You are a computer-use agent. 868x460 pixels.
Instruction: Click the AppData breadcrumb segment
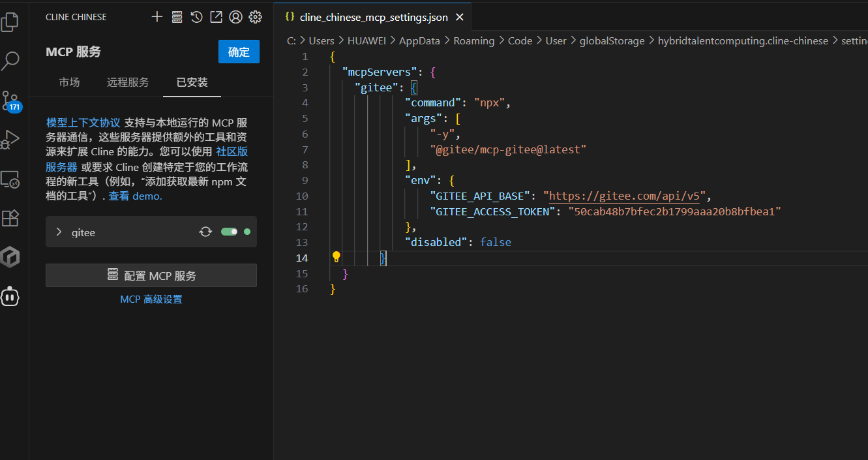[419, 40]
